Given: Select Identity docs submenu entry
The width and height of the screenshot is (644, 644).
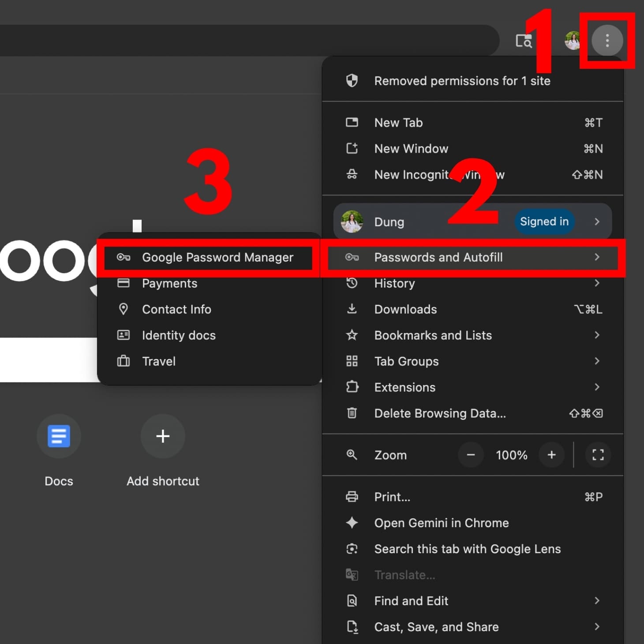Looking at the screenshot, I should pyautogui.click(x=209, y=335).
